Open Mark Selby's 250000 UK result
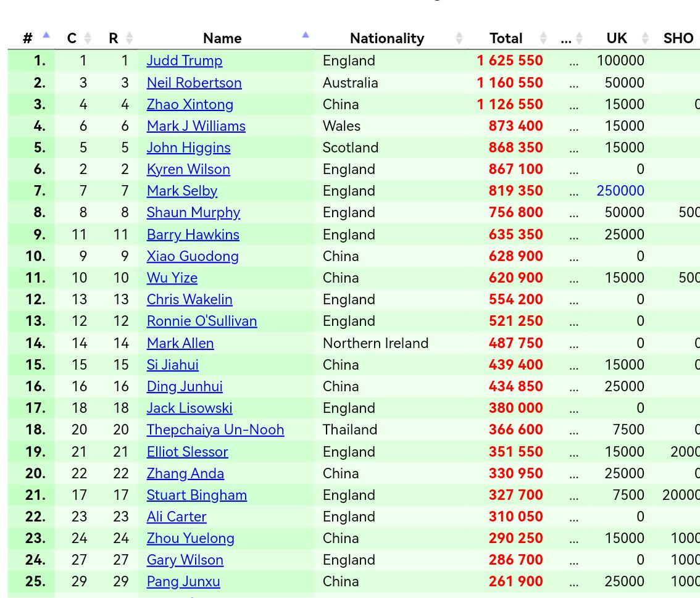The height and width of the screenshot is (598, 700). pyautogui.click(x=620, y=191)
